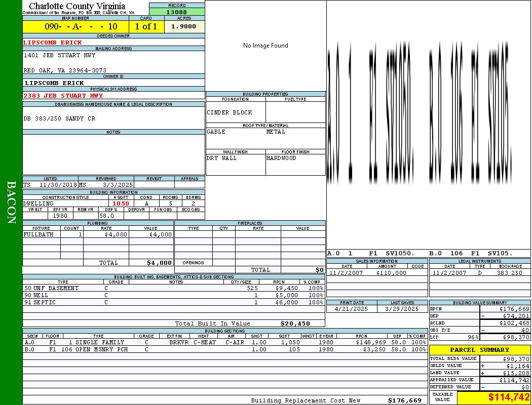Click the Charlotte County Virginia title
This screenshot has width=532, height=405.
(x=77, y=6)
